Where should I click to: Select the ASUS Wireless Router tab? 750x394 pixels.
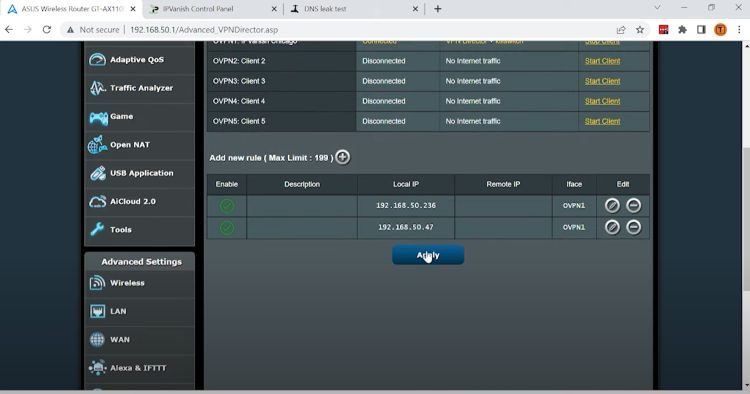72,9
